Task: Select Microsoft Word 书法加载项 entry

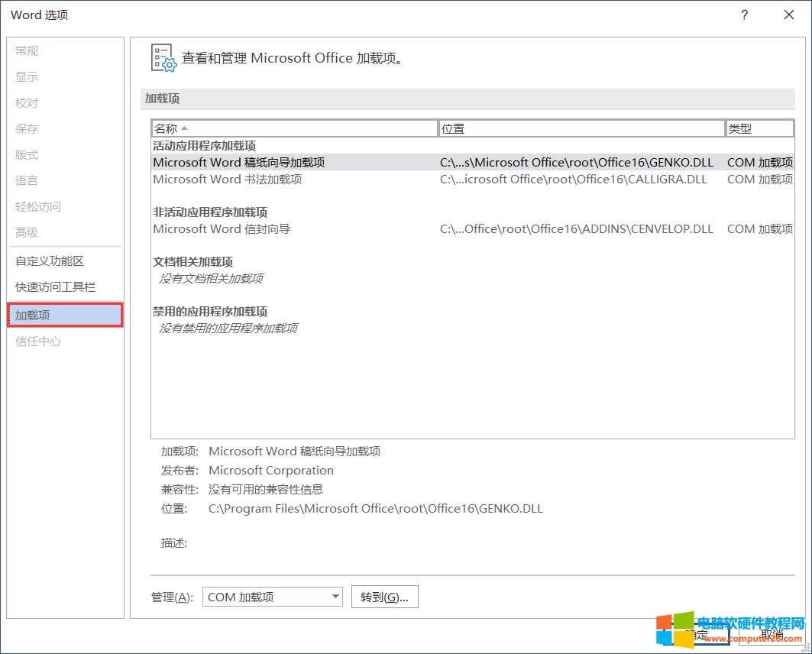Action: (x=228, y=180)
